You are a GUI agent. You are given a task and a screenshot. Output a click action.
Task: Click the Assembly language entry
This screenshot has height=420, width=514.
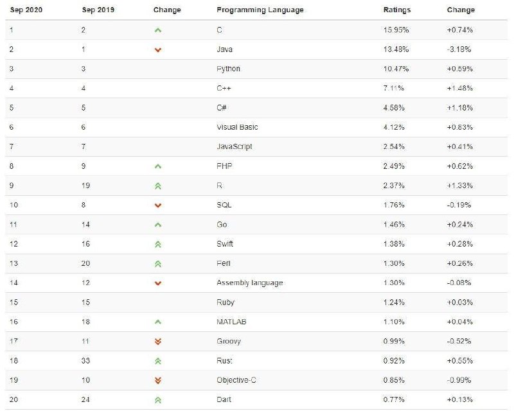(x=250, y=283)
